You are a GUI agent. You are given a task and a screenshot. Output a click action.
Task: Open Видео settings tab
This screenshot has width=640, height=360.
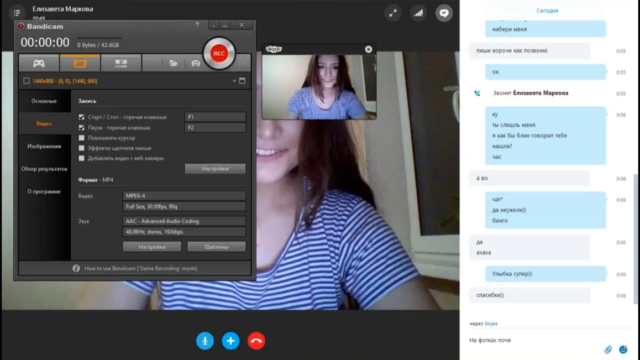(x=44, y=124)
